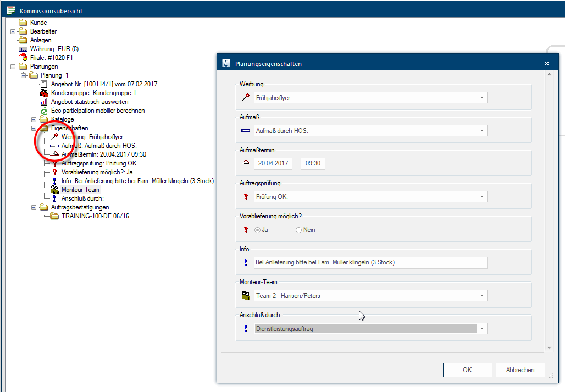The height and width of the screenshot is (392, 565).
Task: Select the Ja radio button
Action: pyautogui.click(x=257, y=230)
